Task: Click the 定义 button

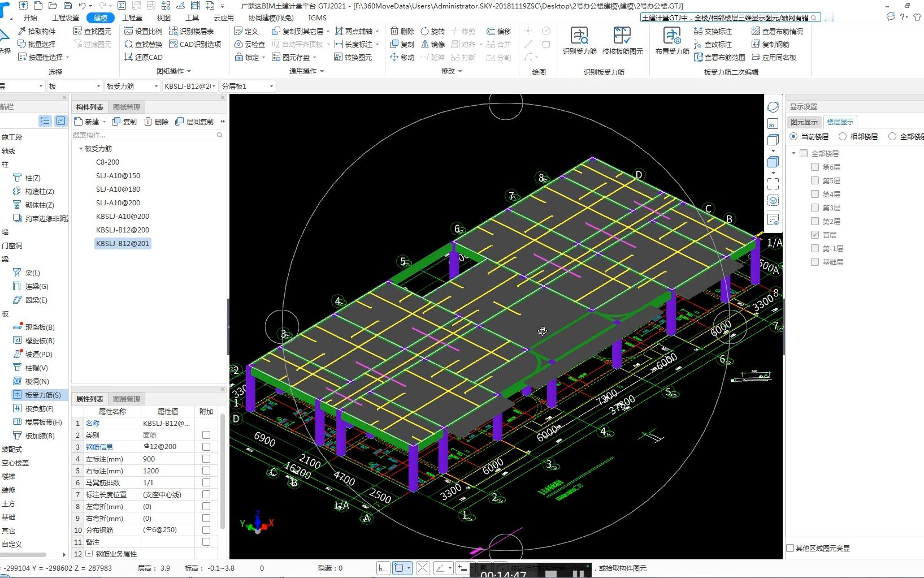Action: [x=246, y=31]
